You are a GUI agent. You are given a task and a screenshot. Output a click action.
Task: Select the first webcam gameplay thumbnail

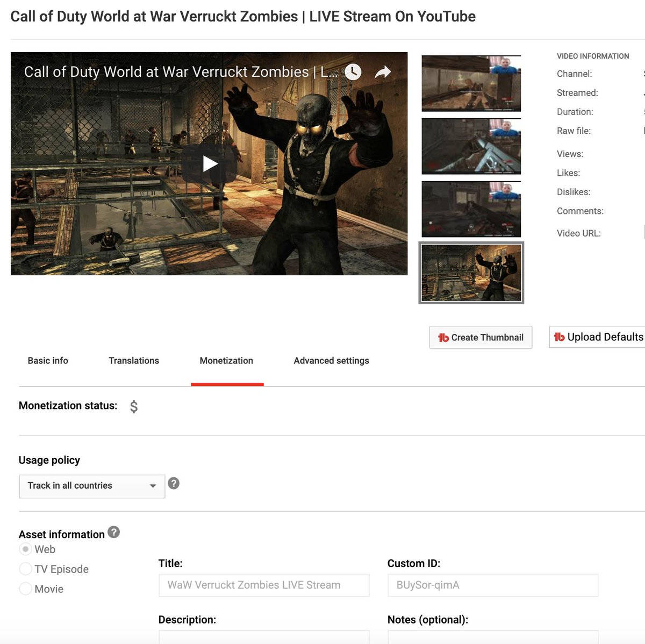(x=471, y=83)
